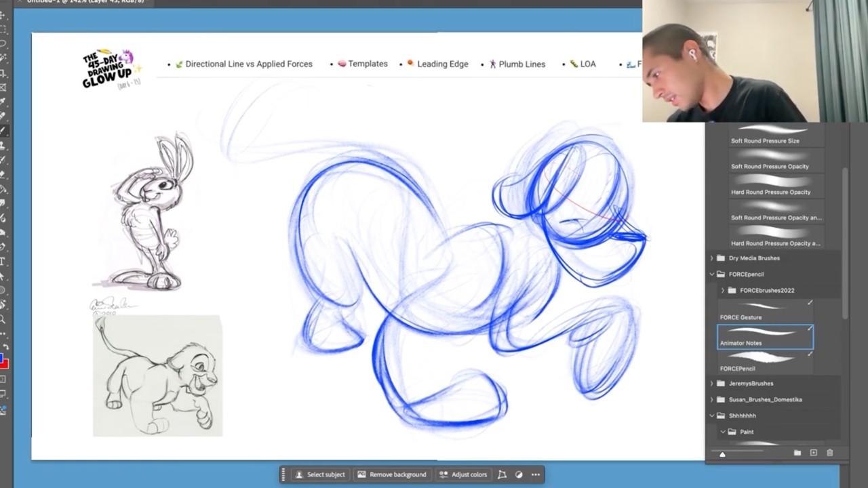Select the Lasso tool

3,43
